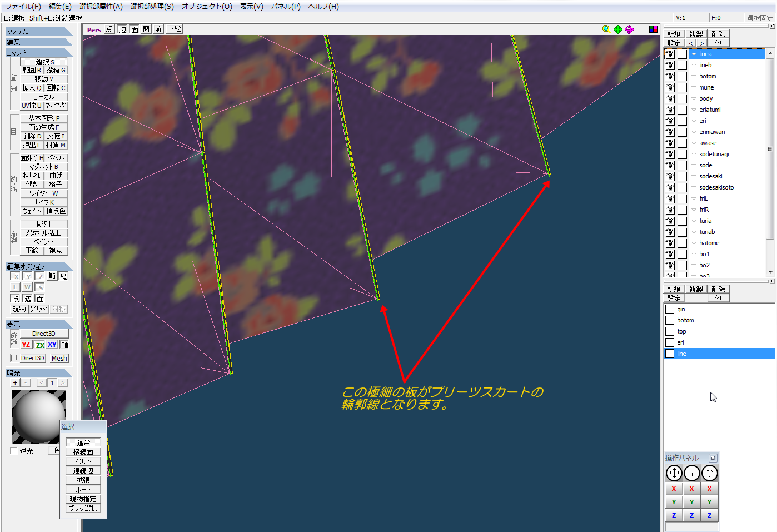Click the scale handle in 操作パネル
The width and height of the screenshot is (777, 532).
pos(691,473)
